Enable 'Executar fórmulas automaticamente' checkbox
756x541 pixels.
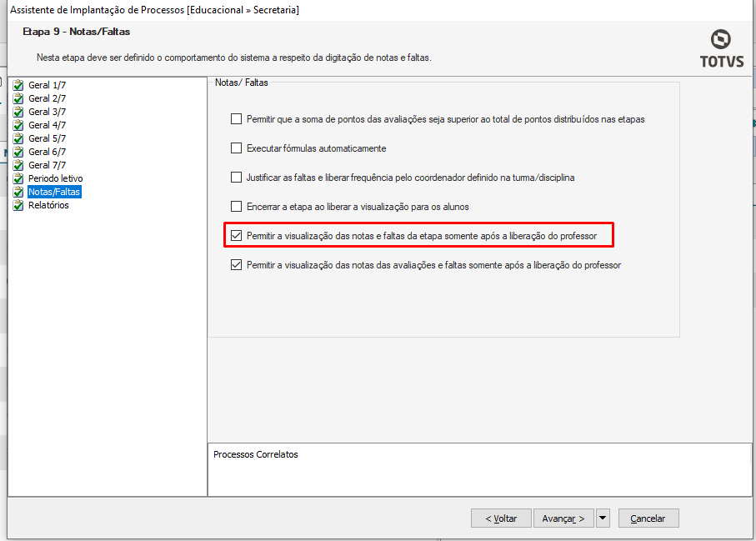click(237, 148)
